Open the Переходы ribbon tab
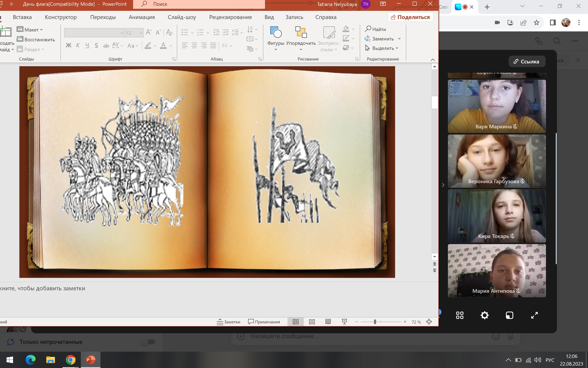The width and height of the screenshot is (588, 368). 103,17
